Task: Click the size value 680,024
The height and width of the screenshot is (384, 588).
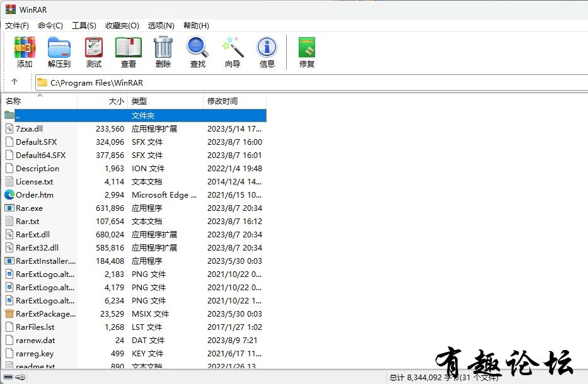Action: (110, 235)
